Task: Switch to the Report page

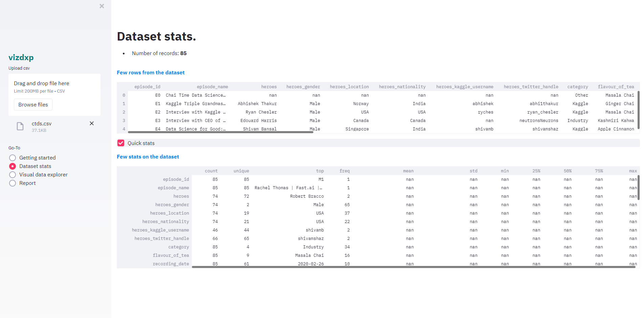Action: click(13, 183)
